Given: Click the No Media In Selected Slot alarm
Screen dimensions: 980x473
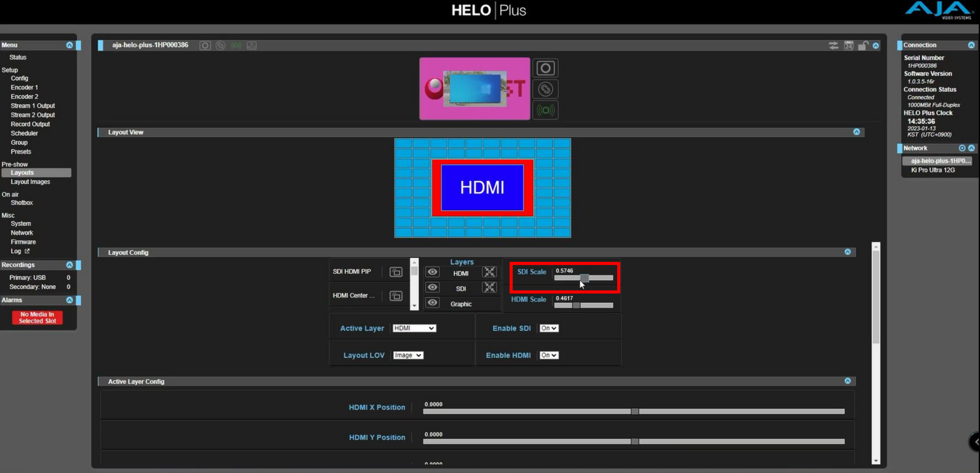Looking at the screenshot, I should point(37,318).
